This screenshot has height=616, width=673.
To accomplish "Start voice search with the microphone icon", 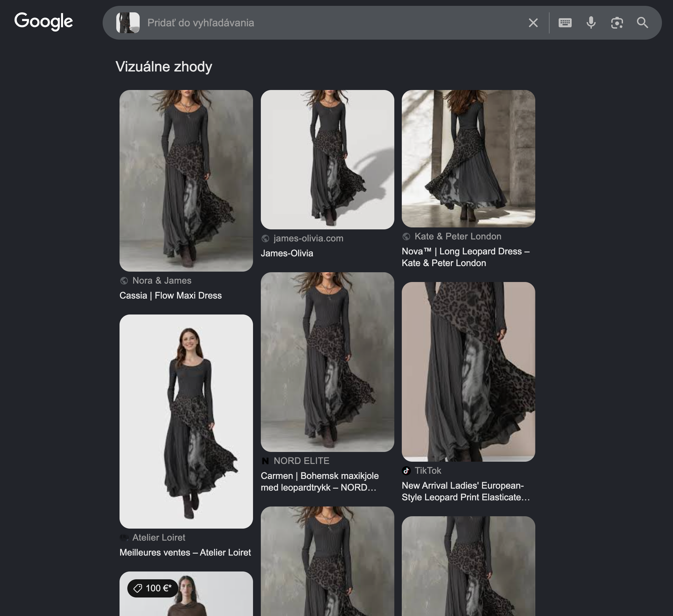I will 591,23.
